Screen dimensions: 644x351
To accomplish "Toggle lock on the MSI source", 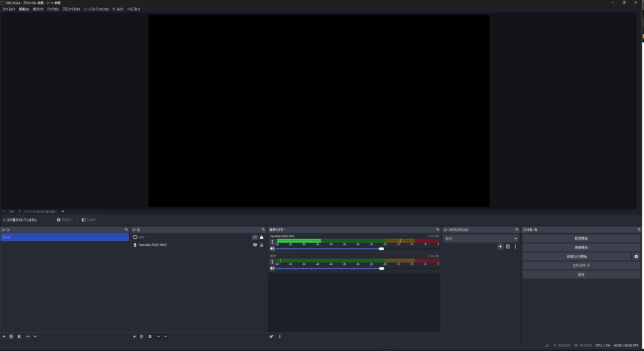I will (x=262, y=237).
